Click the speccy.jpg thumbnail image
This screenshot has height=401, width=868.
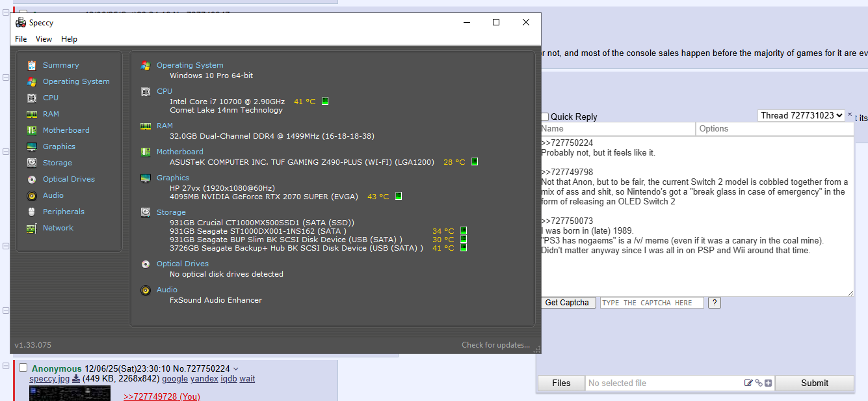pyautogui.click(x=70, y=393)
